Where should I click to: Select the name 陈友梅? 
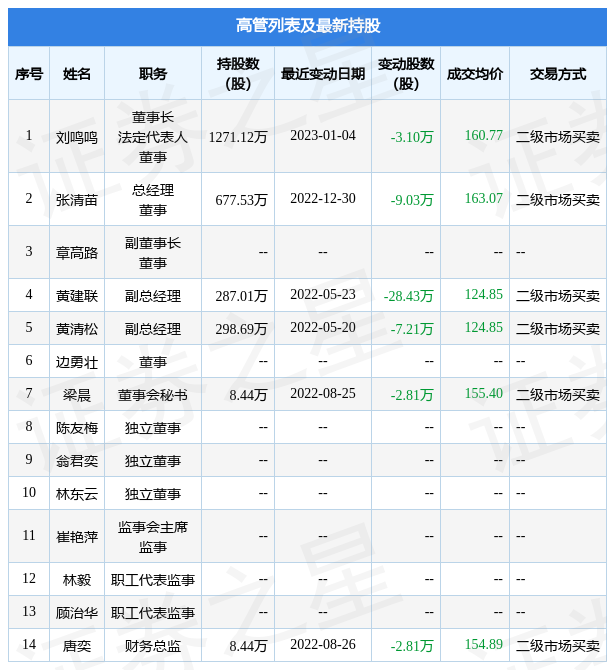[x=77, y=428]
